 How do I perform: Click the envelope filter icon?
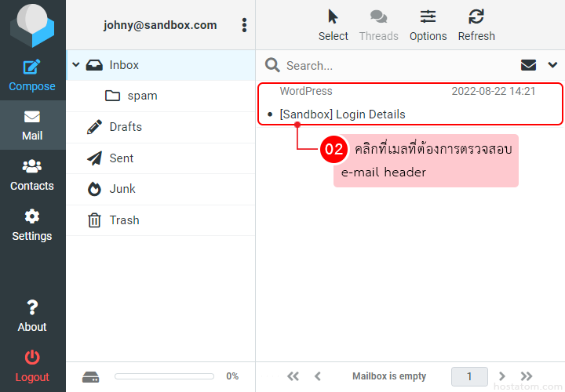(529, 65)
